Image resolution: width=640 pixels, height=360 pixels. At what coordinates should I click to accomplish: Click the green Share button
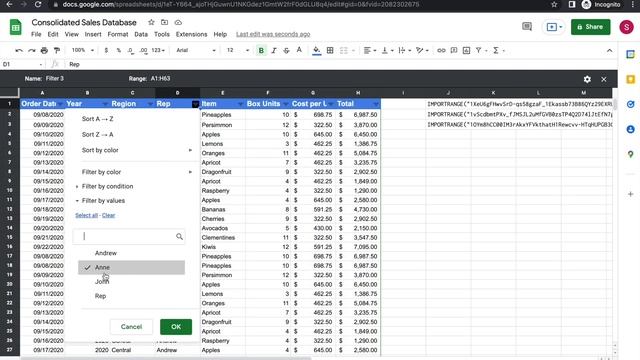point(590,27)
